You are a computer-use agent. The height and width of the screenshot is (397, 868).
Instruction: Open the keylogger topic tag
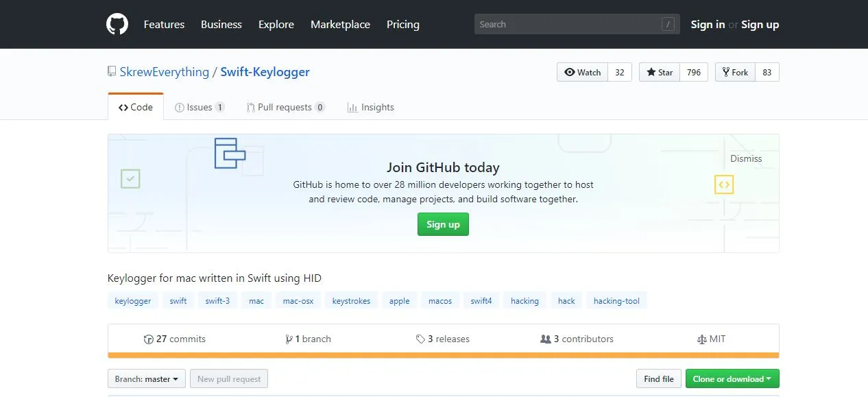click(x=133, y=300)
